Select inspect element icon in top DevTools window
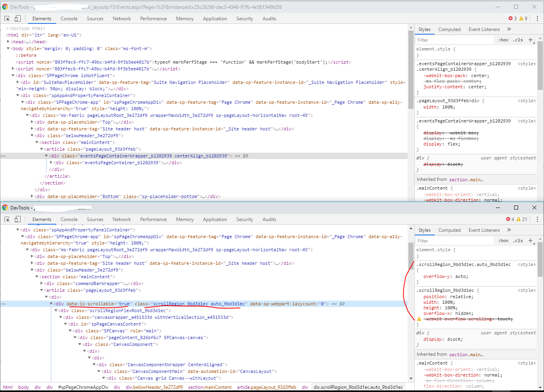This screenshot has width=544, height=392. tap(7, 19)
